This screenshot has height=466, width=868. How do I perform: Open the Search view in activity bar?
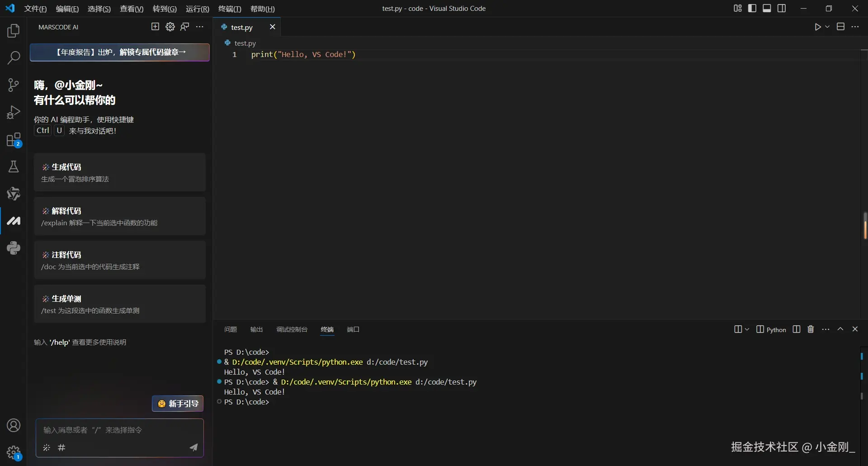[x=14, y=58]
